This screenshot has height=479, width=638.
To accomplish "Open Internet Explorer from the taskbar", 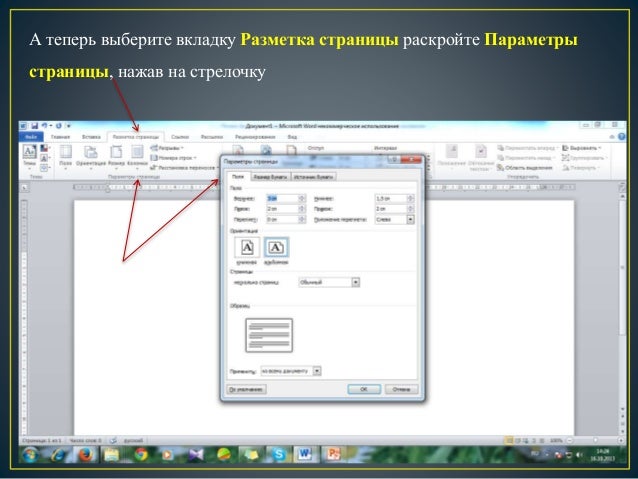I will [x=58, y=455].
